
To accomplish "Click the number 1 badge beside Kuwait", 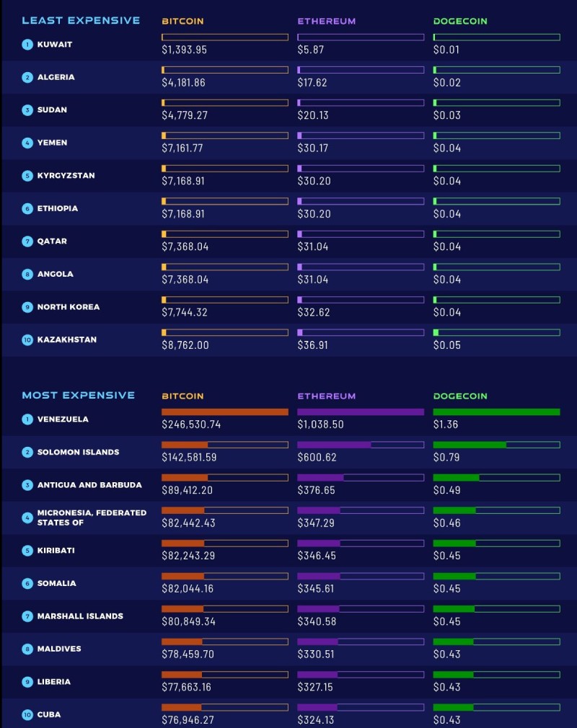I will tap(27, 45).
